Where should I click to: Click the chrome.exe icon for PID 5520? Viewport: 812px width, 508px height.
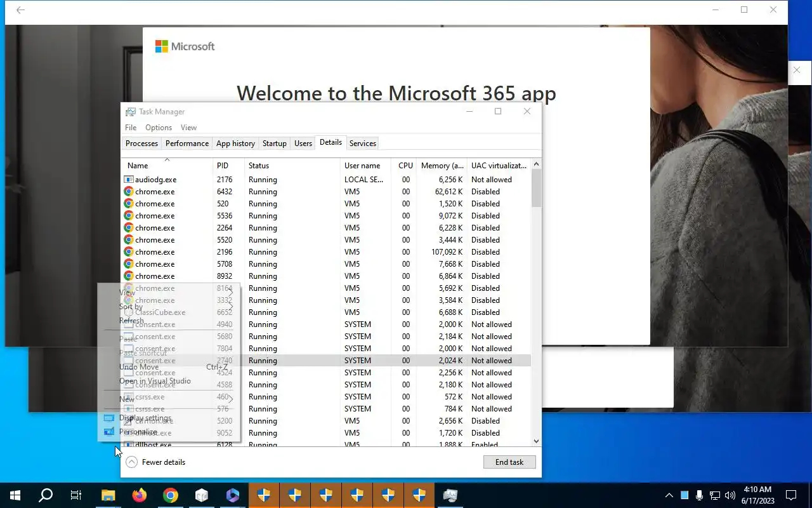pyautogui.click(x=129, y=240)
